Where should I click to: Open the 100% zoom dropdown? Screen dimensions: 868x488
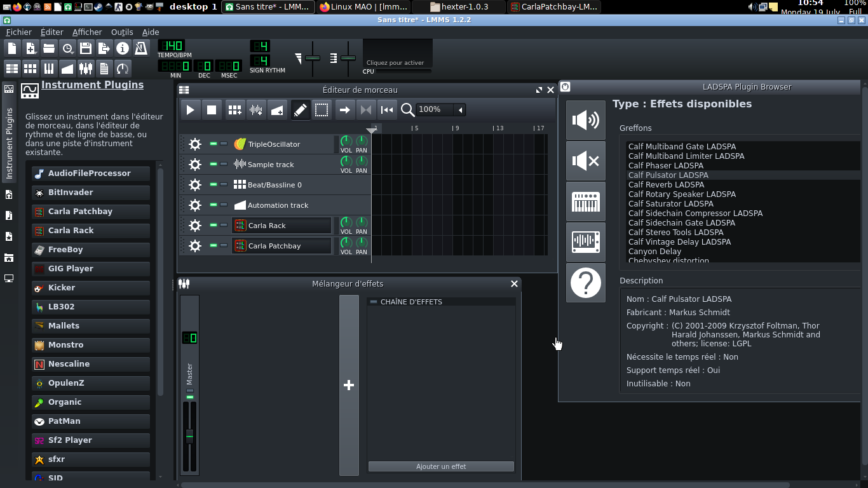(460, 110)
